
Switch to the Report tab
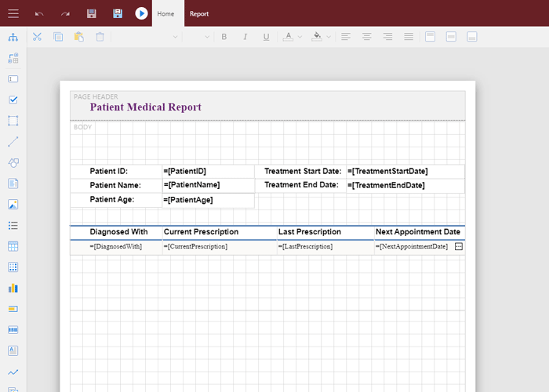tap(199, 13)
